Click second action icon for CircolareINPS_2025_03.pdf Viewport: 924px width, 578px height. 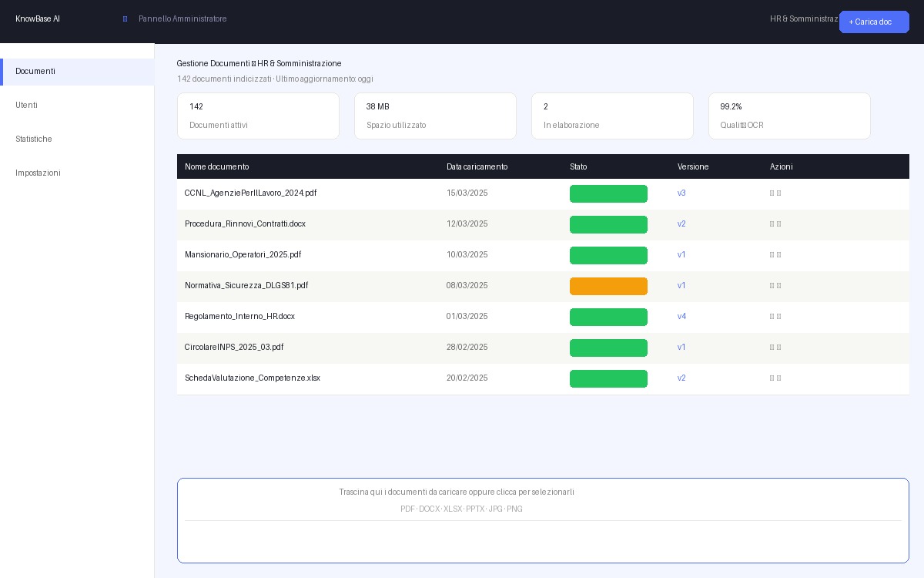(x=779, y=348)
